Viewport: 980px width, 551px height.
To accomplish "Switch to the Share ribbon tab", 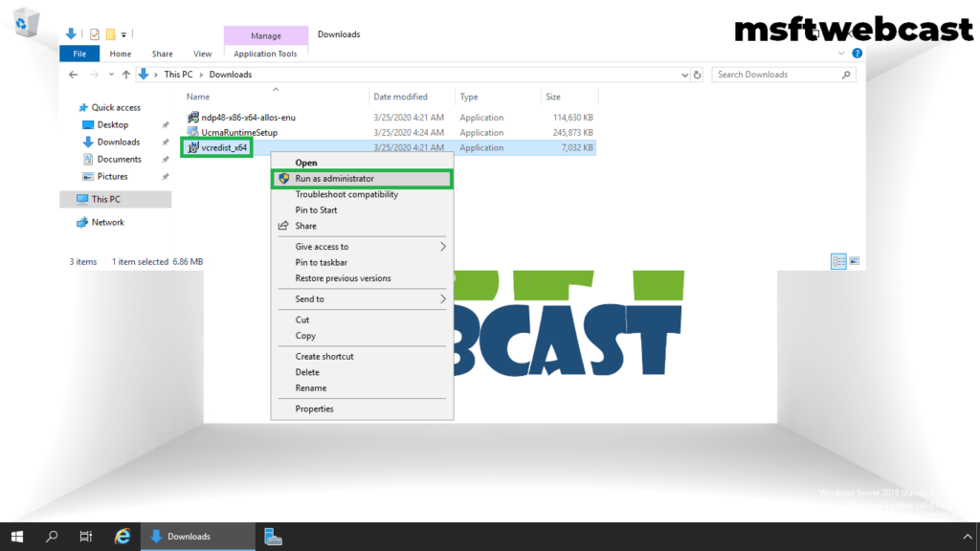I will (x=162, y=54).
